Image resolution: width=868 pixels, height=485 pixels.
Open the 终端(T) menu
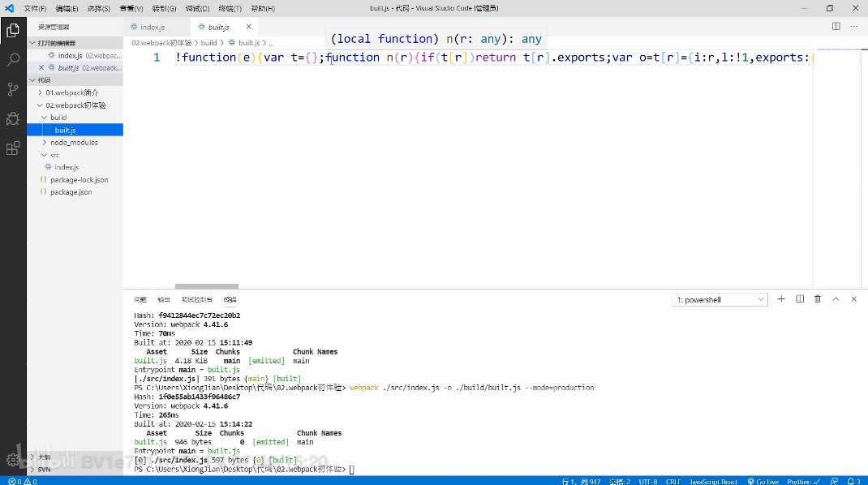click(230, 8)
